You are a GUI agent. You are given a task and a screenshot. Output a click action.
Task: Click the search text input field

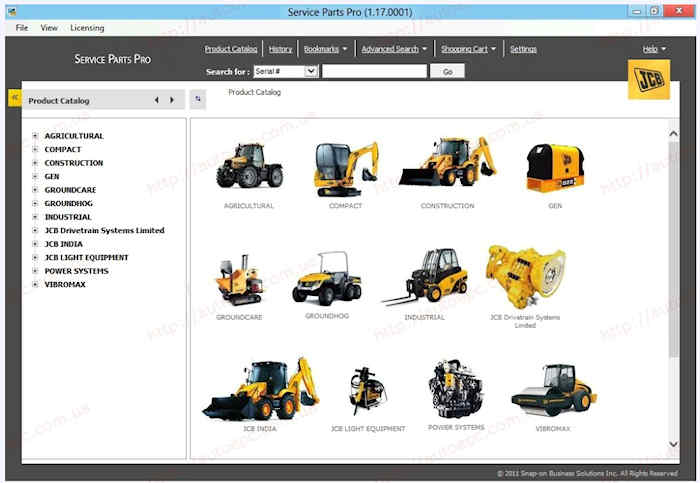tap(373, 72)
